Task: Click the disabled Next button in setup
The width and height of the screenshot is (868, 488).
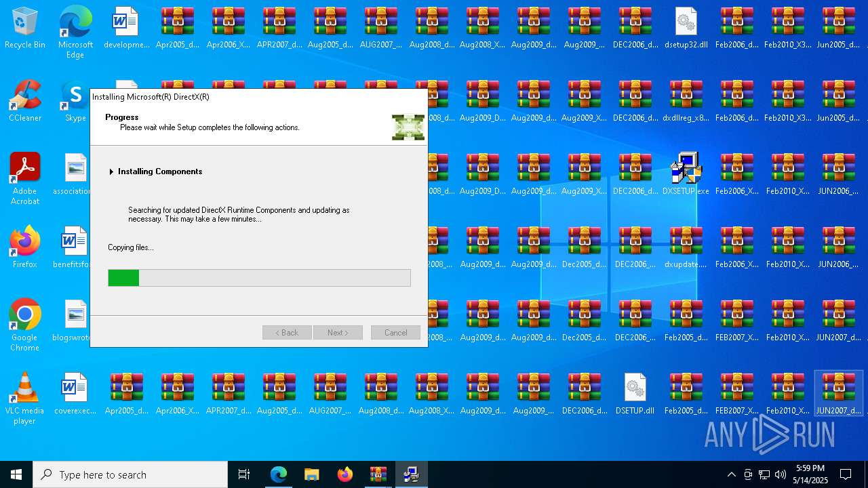Action: (338, 333)
